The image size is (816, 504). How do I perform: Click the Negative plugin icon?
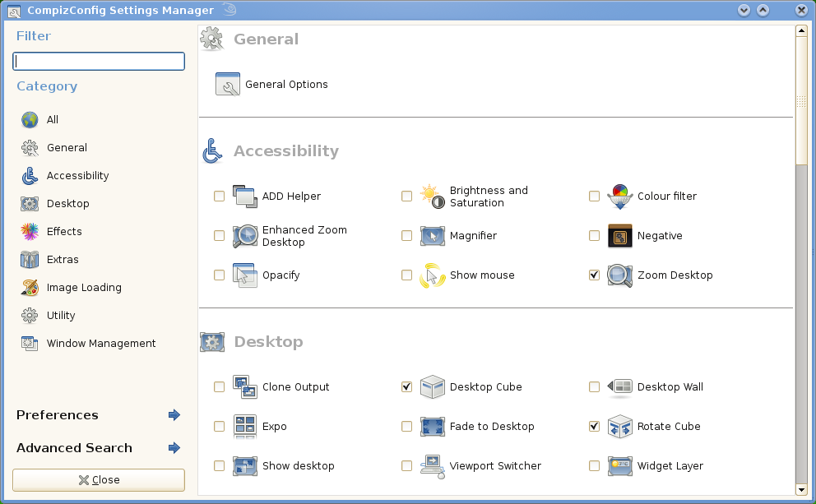[x=619, y=236]
